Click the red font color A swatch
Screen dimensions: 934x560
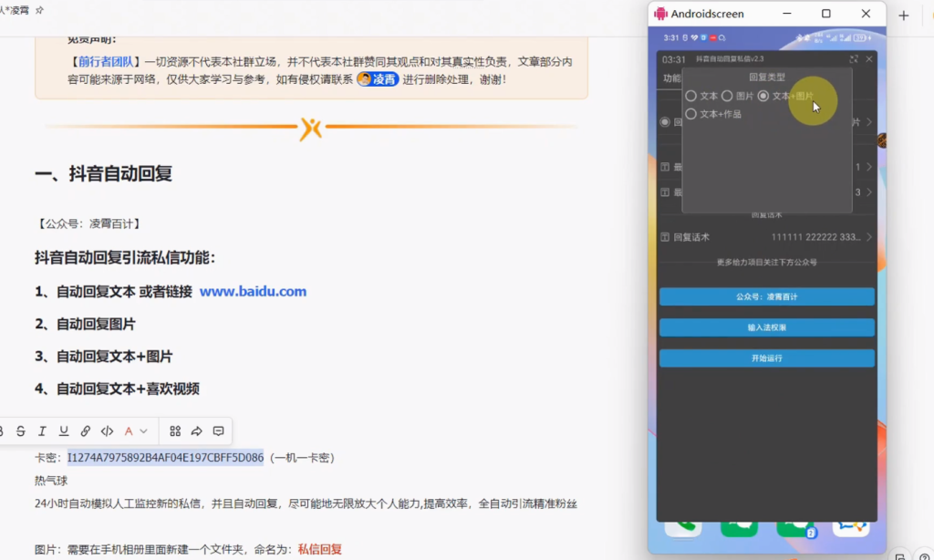(129, 431)
